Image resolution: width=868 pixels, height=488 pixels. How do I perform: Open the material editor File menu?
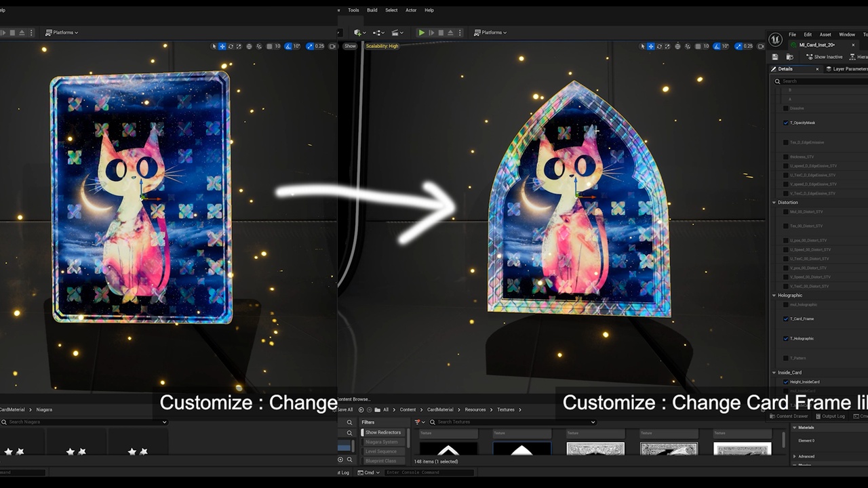click(792, 35)
